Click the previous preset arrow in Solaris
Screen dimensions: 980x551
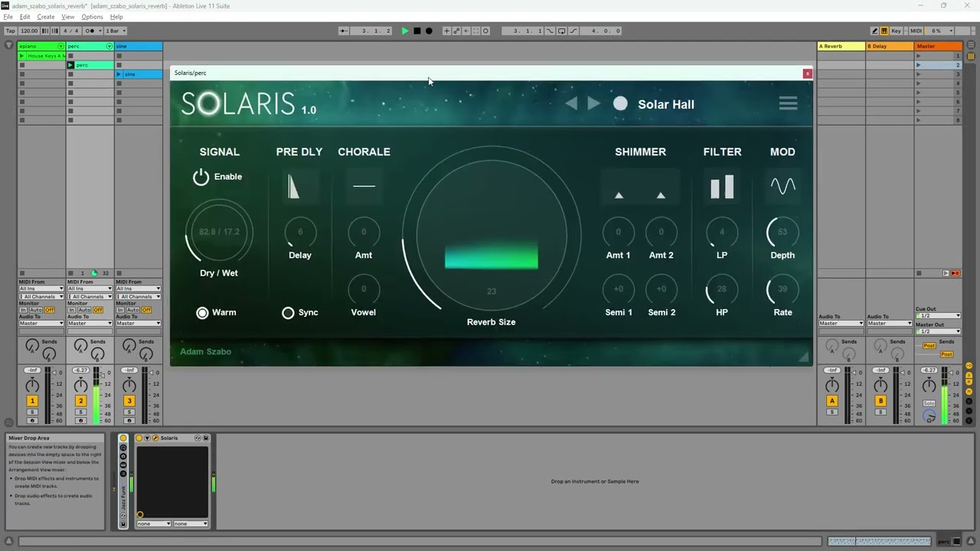coord(571,103)
